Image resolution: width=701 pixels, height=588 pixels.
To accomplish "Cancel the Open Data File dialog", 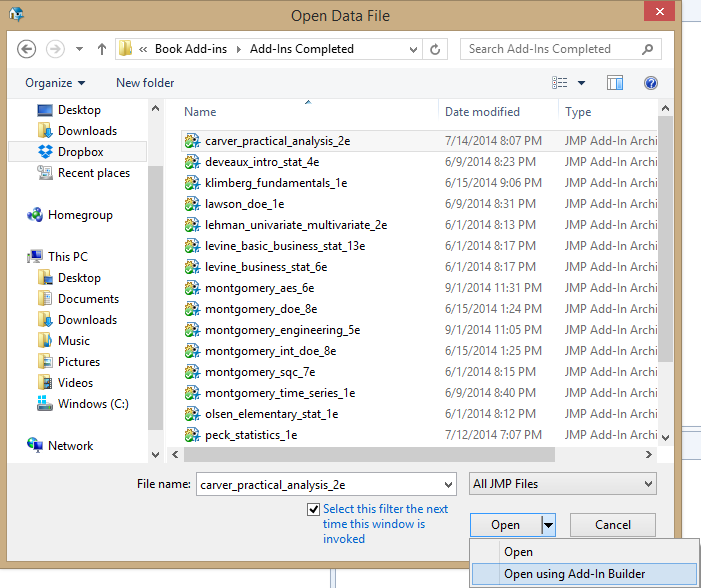I will (x=612, y=525).
